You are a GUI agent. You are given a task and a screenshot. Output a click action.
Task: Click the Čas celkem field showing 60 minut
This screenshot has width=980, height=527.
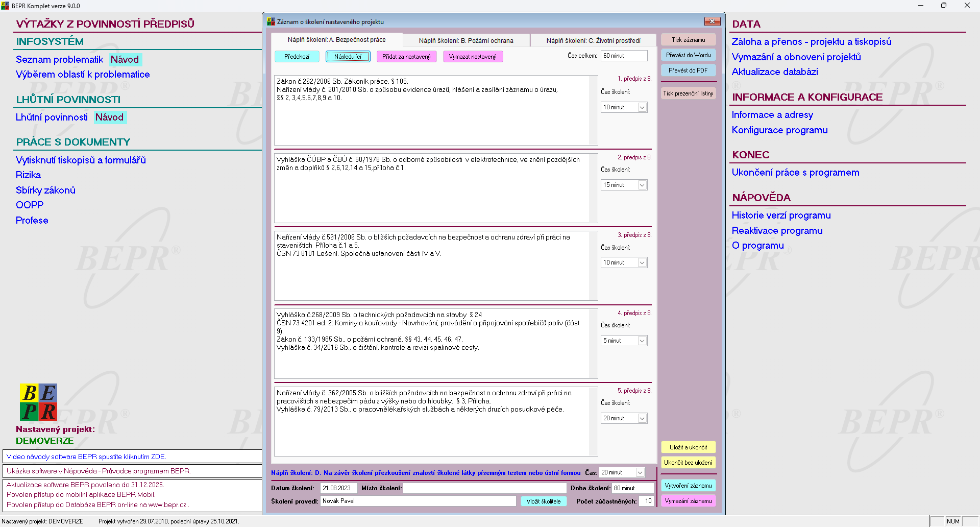click(624, 56)
